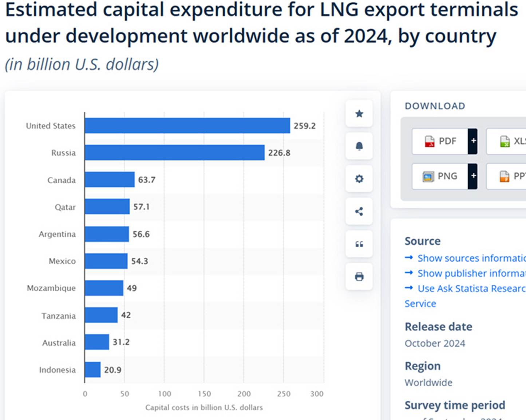The width and height of the screenshot is (526, 420).
Task: Click the star favorite icon
Action: (x=359, y=114)
